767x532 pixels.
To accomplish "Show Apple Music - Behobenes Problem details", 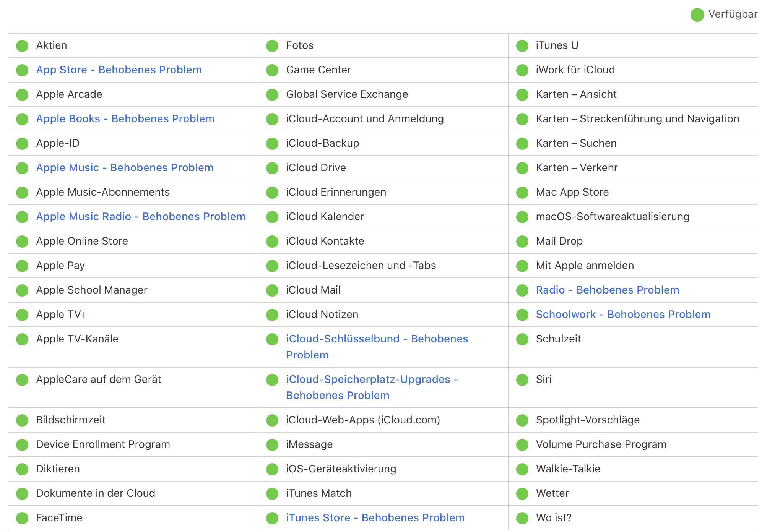I will tap(125, 168).
